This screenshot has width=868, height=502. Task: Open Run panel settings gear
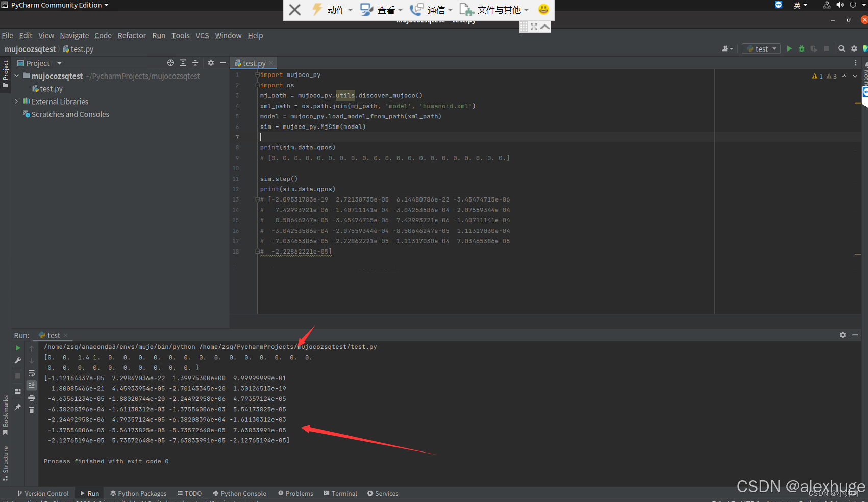coord(842,335)
